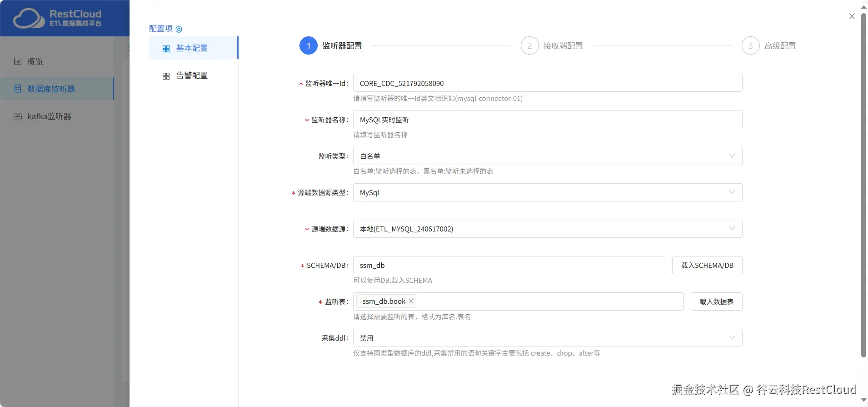Click the 接收端配置 step label
Viewport: 868px width, 407px height.
pyautogui.click(x=563, y=45)
